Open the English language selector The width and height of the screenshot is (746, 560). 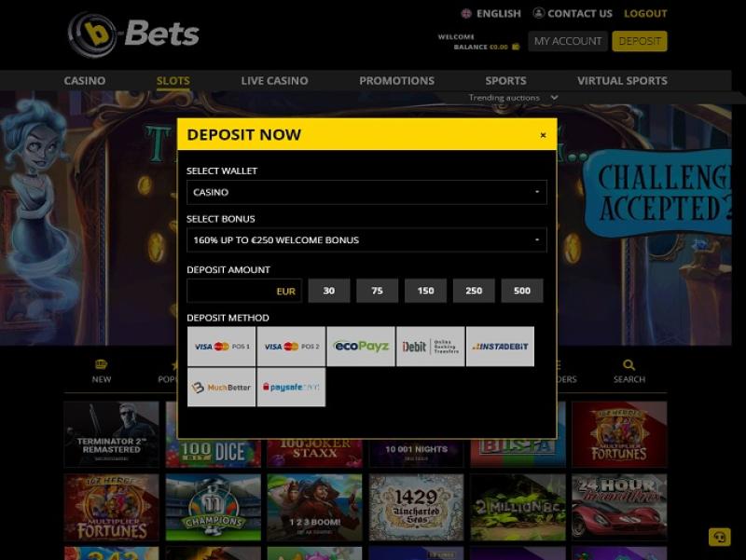point(491,13)
